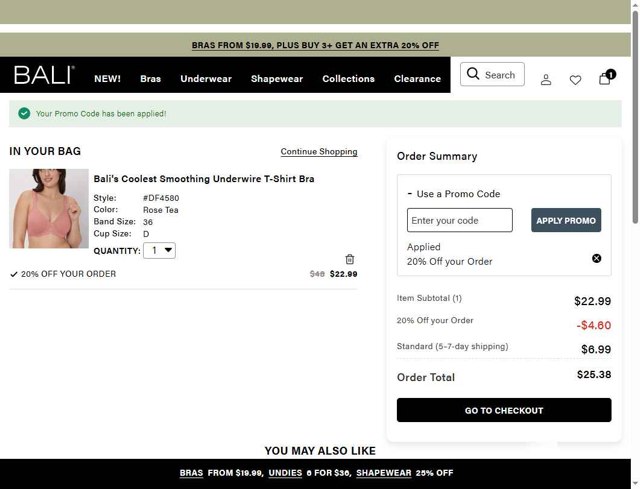Viewport: 640px width, 489px height.
Task: Click the 20% OFF YOUR ORDER label
Action: tap(69, 274)
